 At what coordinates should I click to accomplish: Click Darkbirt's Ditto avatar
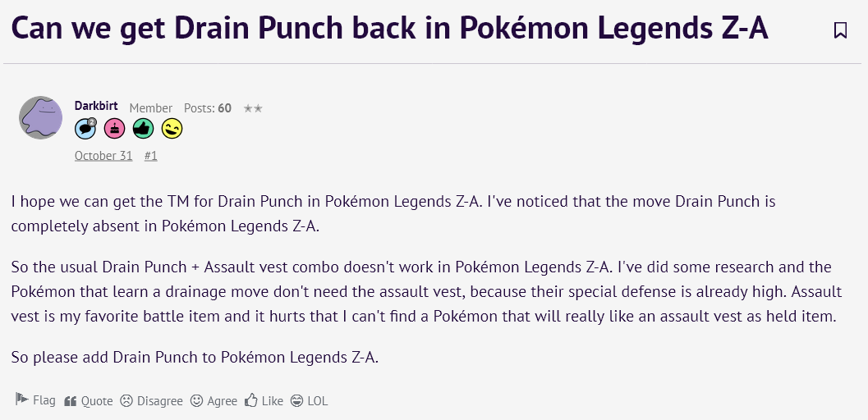(x=40, y=117)
